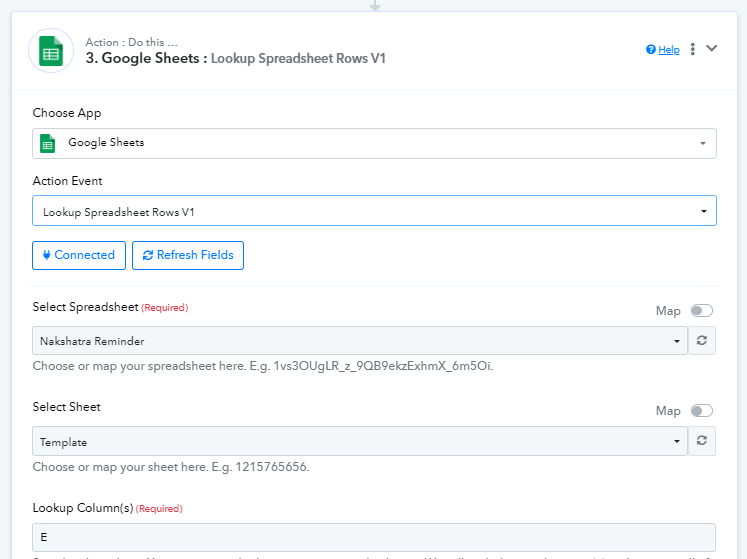Refresh the spreadsheet list icon

pos(702,341)
